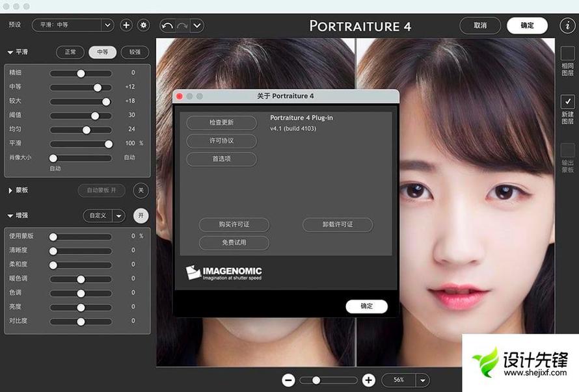Open 许可协议 in the About dialog

click(x=222, y=140)
